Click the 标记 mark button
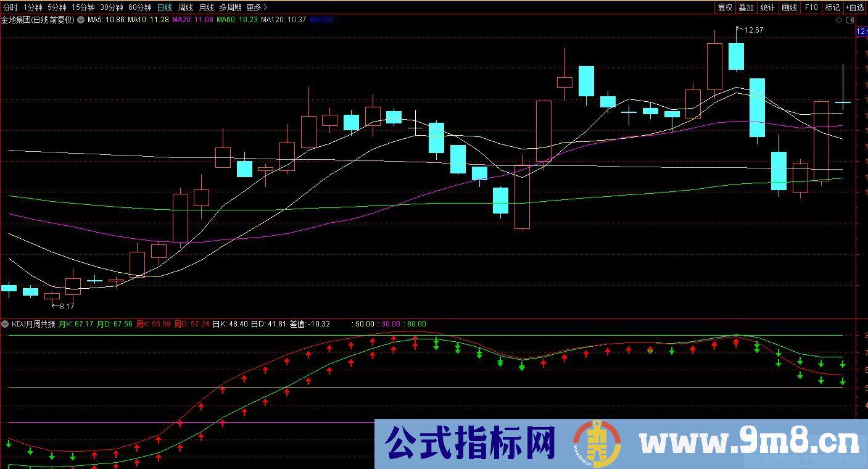The height and width of the screenshot is (469, 868). pos(832,7)
